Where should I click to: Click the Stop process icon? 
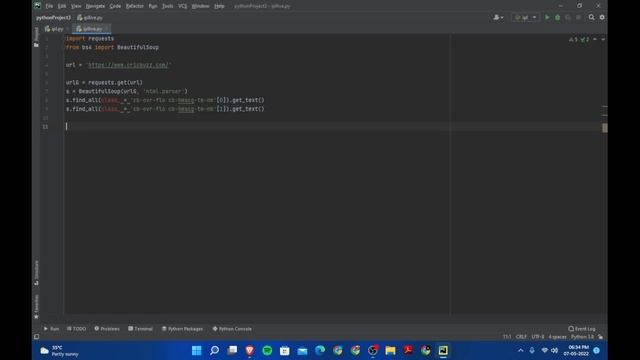coord(578,18)
